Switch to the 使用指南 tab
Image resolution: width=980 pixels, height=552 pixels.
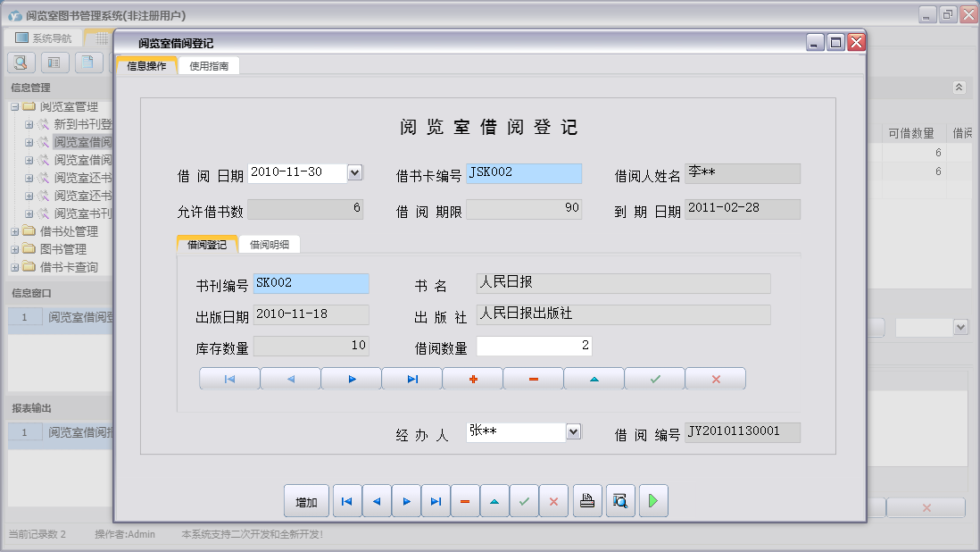click(208, 66)
